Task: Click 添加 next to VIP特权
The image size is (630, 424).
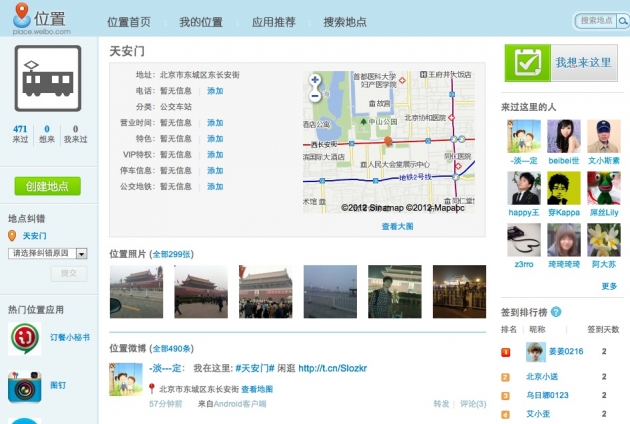Action: (215, 155)
